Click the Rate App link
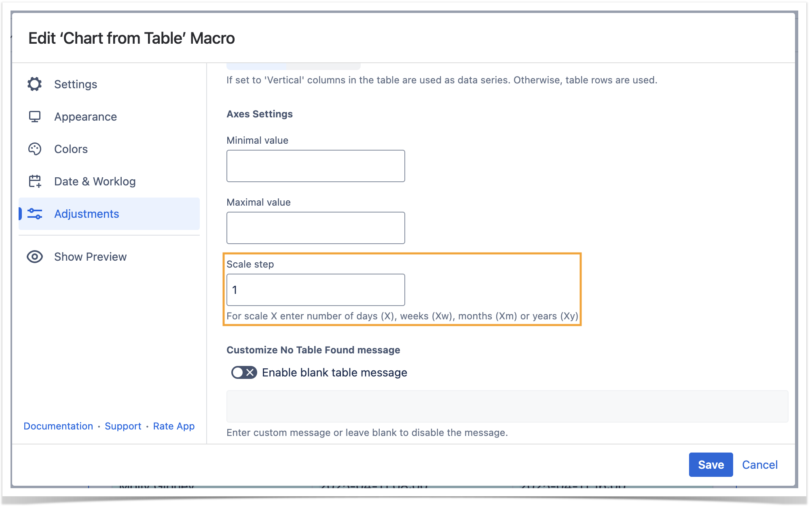 [x=174, y=426]
